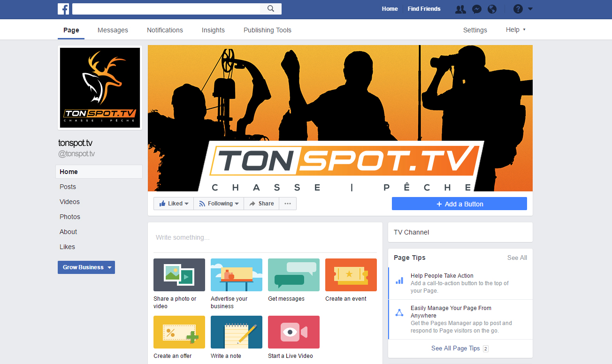The width and height of the screenshot is (612, 364).
Task: Open the Messenger icon in top bar
Action: tap(476, 9)
